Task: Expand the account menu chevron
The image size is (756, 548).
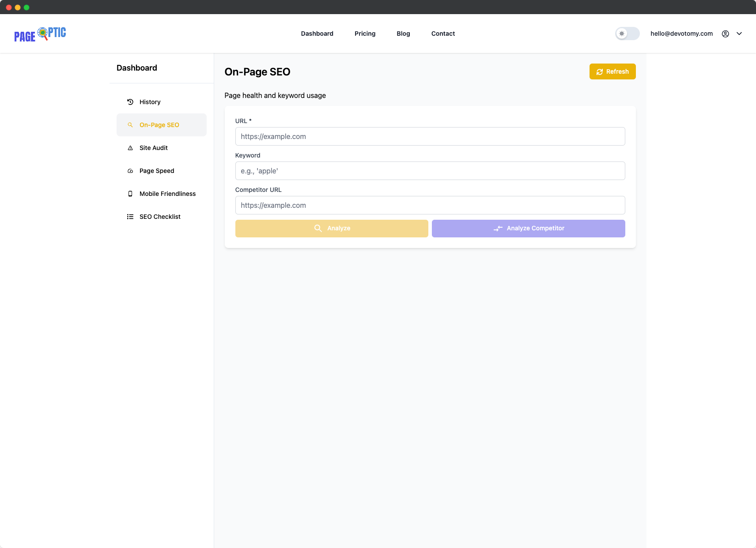Action: (739, 34)
